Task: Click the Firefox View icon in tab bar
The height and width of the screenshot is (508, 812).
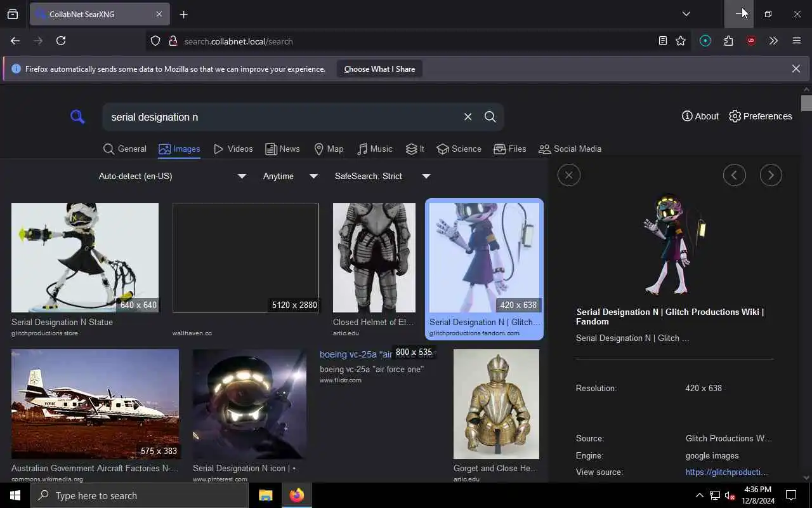Action: pyautogui.click(x=13, y=14)
